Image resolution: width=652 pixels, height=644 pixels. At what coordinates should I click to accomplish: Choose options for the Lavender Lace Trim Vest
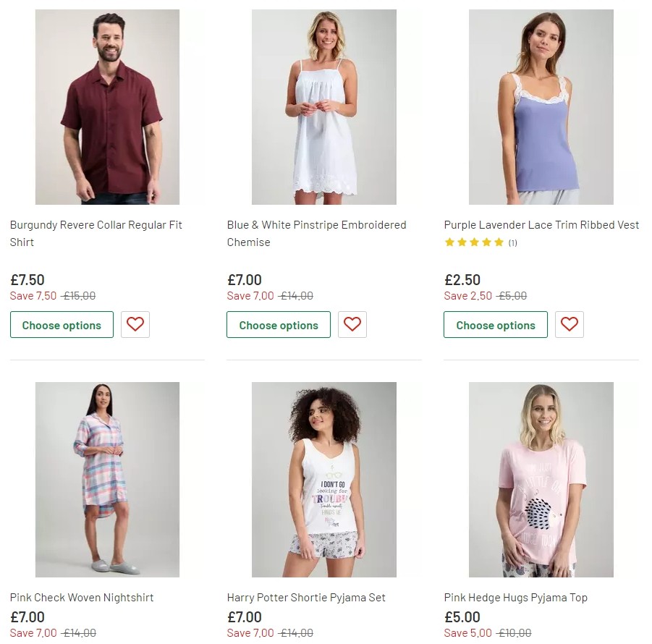click(495, 325)
